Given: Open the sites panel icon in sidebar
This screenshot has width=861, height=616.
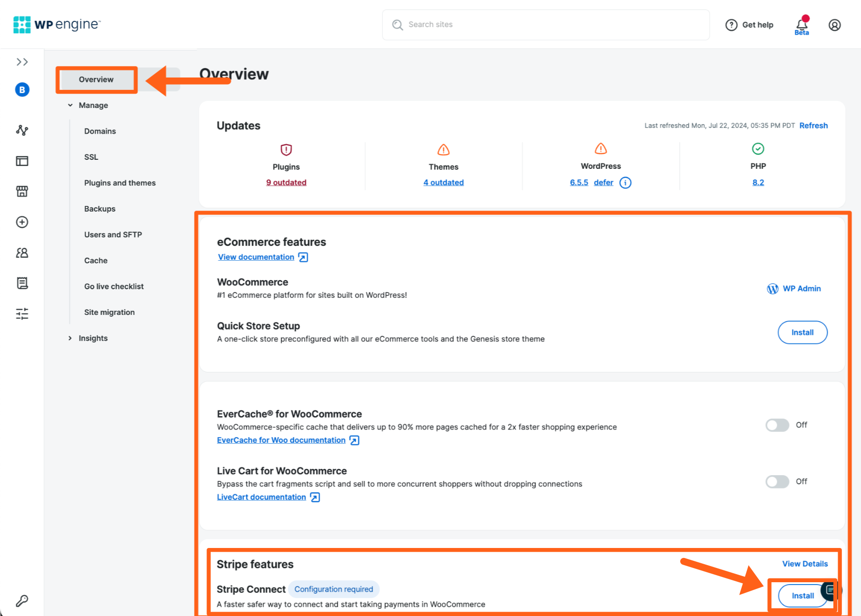Looking at the screenshot, I should tap(22, 161).
